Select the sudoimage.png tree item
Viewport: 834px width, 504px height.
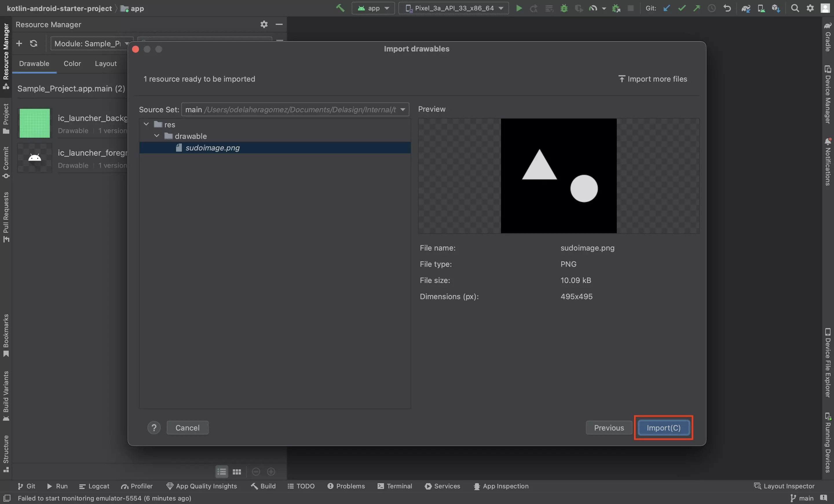212,148
